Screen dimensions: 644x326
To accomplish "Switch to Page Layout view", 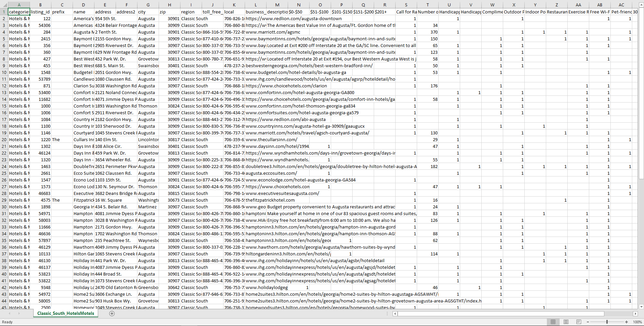I will pyautogui.click(x=566, y=322).
